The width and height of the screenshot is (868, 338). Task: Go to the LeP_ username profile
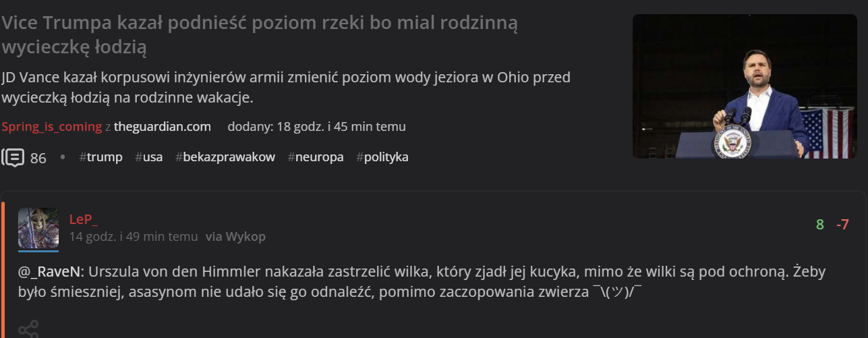(x=84, y=219)
